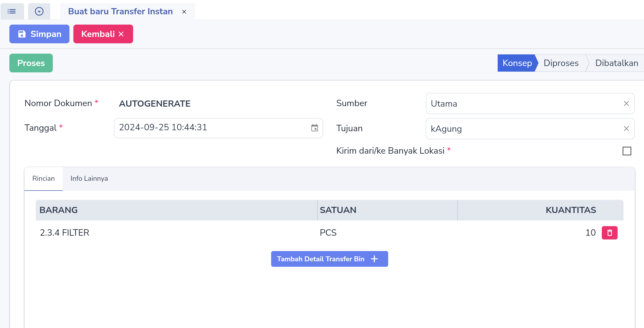Switch to the Rincian tab
644x328 pixels.
[44, 179]
